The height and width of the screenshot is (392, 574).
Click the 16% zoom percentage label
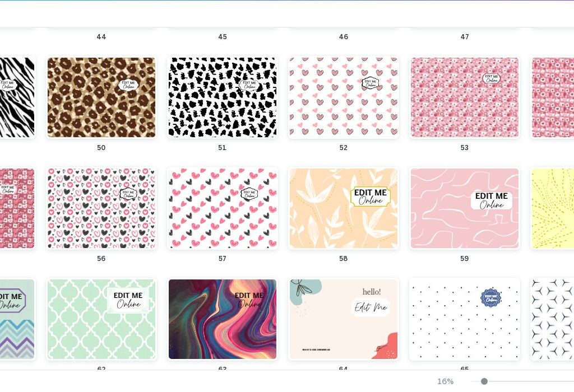445,381
